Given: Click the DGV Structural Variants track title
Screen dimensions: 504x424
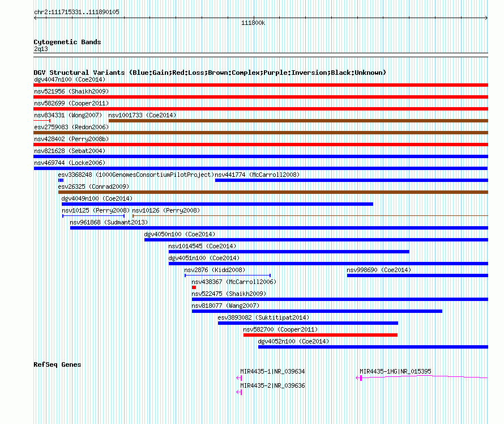Looking at the screenshot, I should point(210,73).
